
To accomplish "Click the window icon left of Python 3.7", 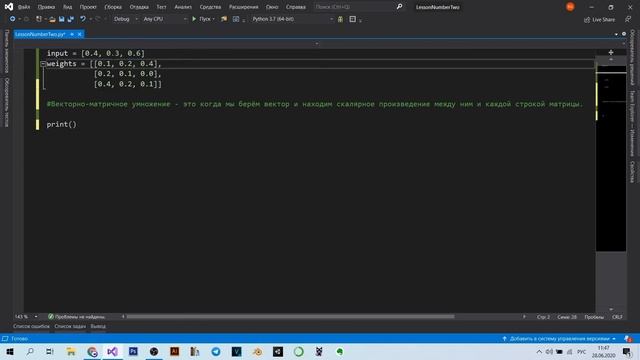I will point(236,19).
